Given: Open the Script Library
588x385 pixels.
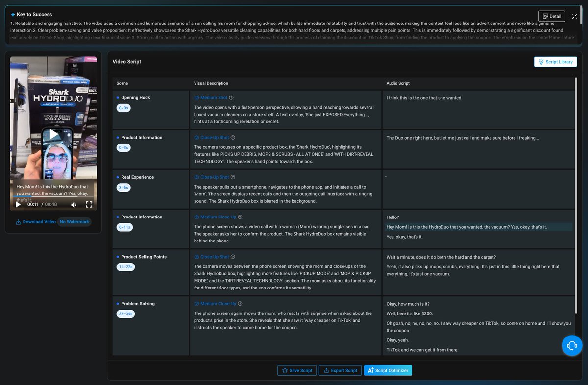Looking at the screenshot, I should coord(555,62).
